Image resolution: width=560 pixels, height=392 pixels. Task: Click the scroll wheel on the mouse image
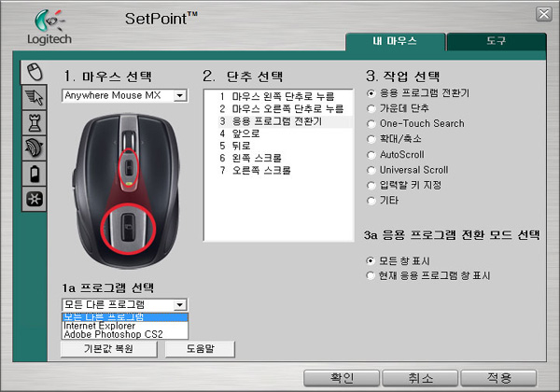pos(129,140)
